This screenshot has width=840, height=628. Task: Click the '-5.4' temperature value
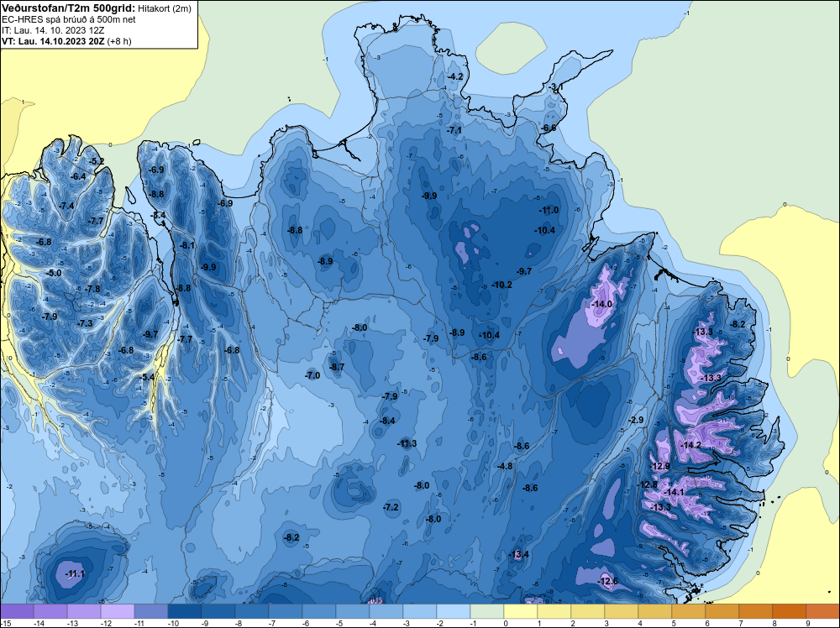[147, 378]
